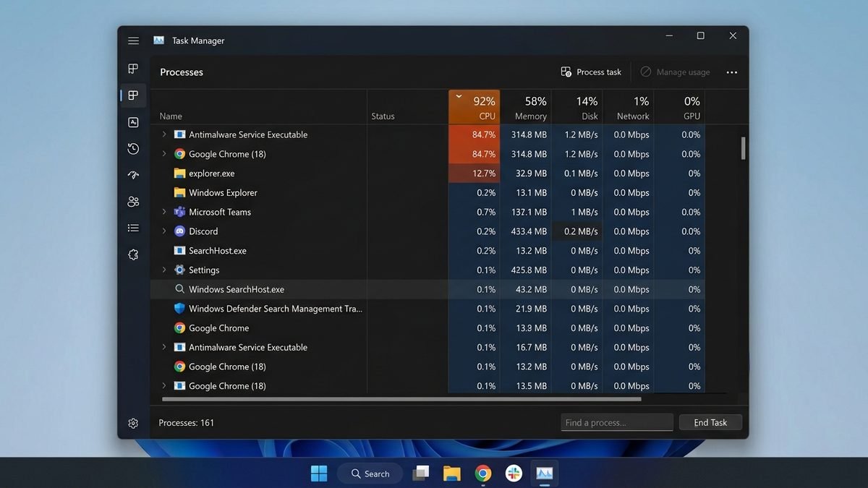
Task: Open Google Chrome from the taskbar
Action: point(483,474)
